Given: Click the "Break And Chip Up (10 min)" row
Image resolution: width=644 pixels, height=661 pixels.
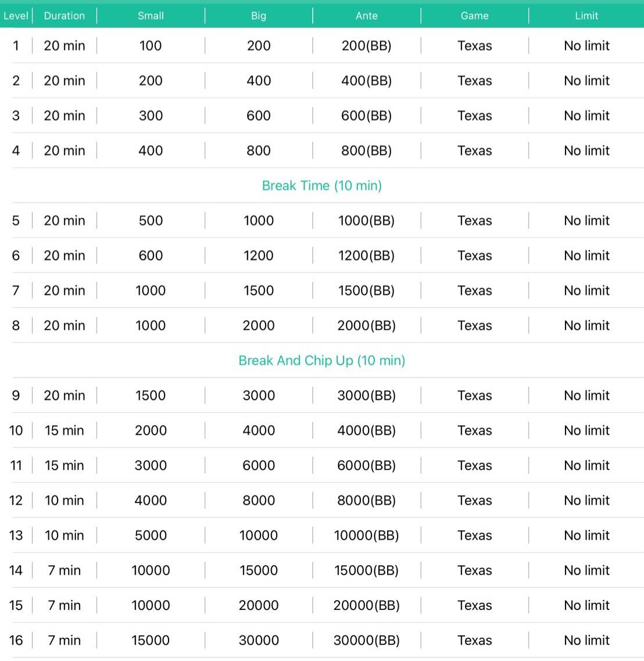Looking at the screenshot, I should pos(322,361).
